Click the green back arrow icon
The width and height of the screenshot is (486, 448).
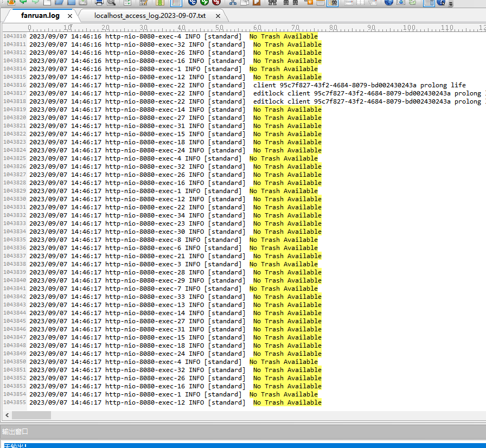(23, 2)
